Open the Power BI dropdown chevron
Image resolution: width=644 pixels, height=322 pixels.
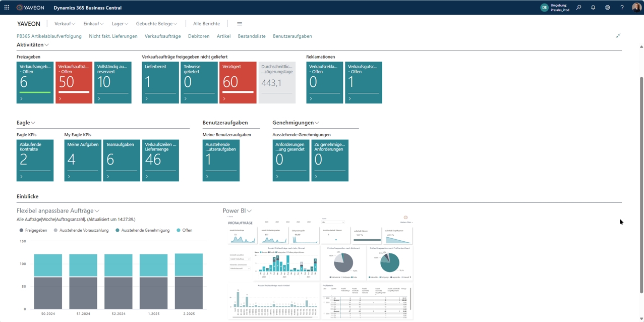click(x=249, y=211)
